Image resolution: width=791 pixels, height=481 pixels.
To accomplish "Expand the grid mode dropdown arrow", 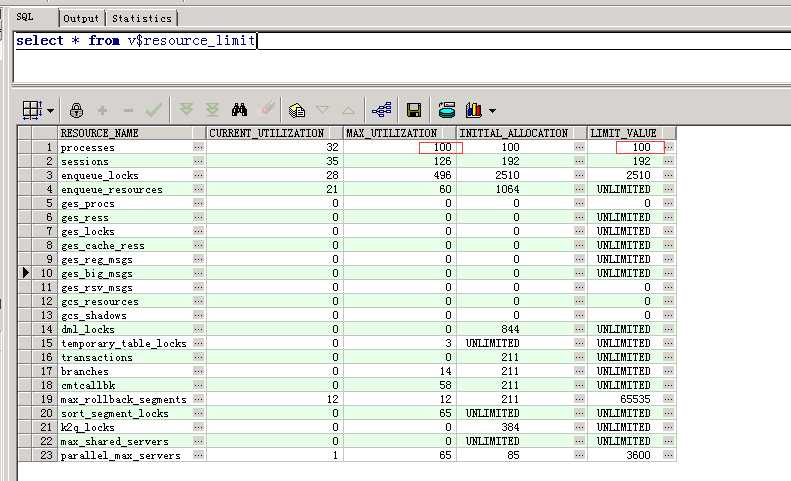I will point(50,110).
